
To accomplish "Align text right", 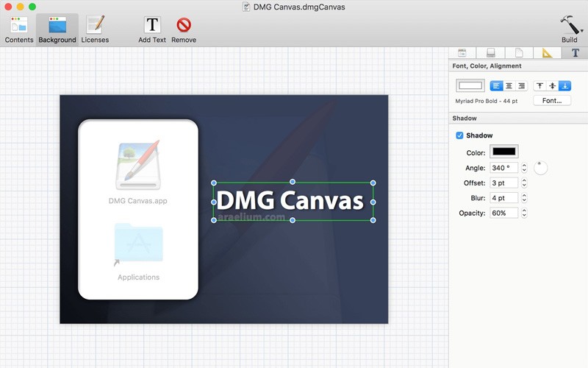I will click(522, 86).
